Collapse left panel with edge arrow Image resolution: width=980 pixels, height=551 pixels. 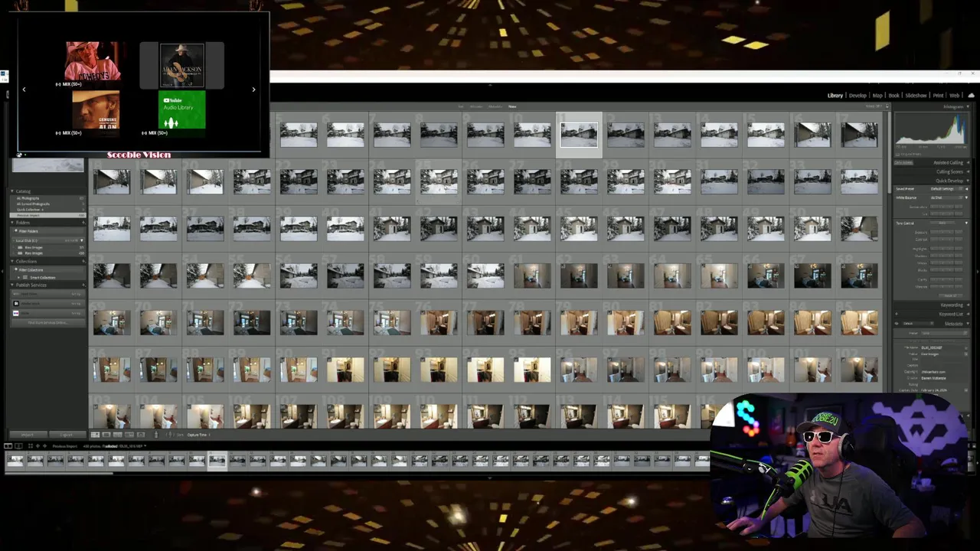2,272
